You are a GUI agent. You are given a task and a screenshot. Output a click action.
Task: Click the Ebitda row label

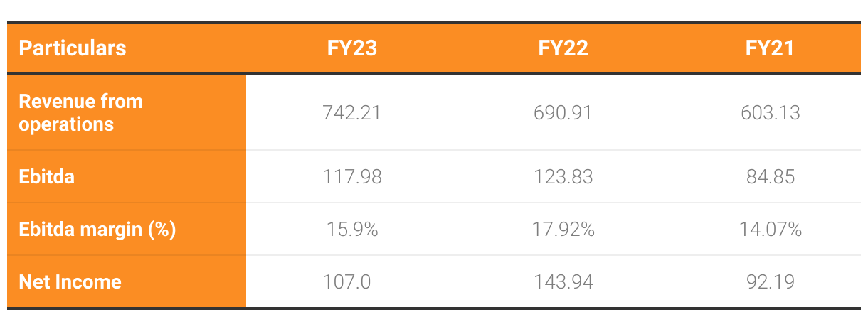[46, 176]
